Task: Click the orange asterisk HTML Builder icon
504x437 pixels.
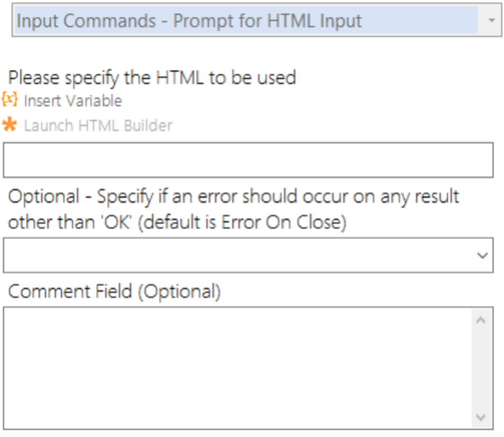Action: pyautogui.click(x=11, y=126)
